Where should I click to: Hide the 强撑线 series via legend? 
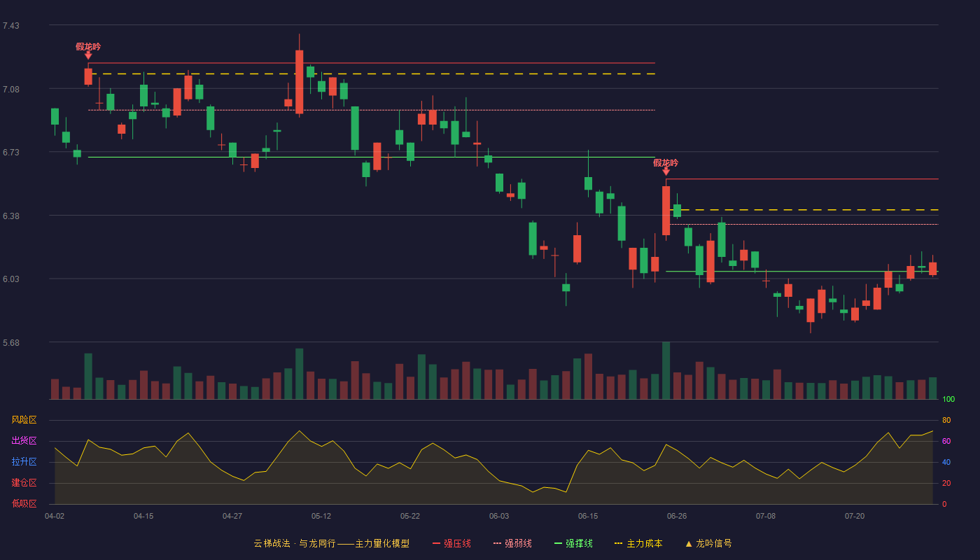[573, 543]
